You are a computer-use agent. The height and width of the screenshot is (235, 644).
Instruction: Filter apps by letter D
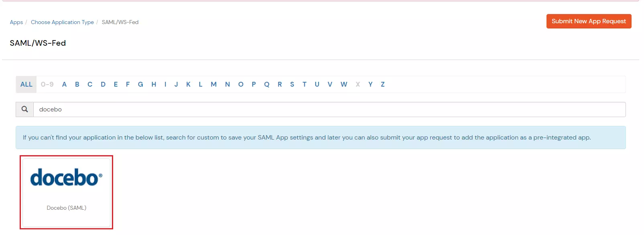103,84
